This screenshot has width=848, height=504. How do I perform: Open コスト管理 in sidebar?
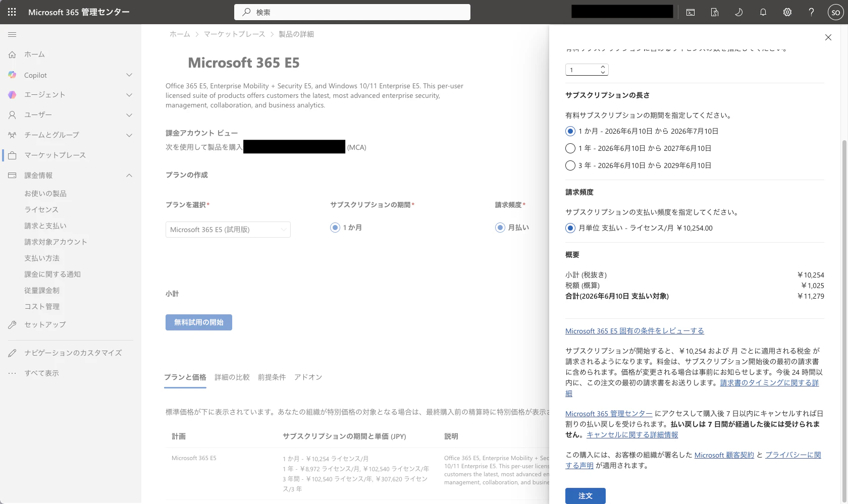coord(42,307)
